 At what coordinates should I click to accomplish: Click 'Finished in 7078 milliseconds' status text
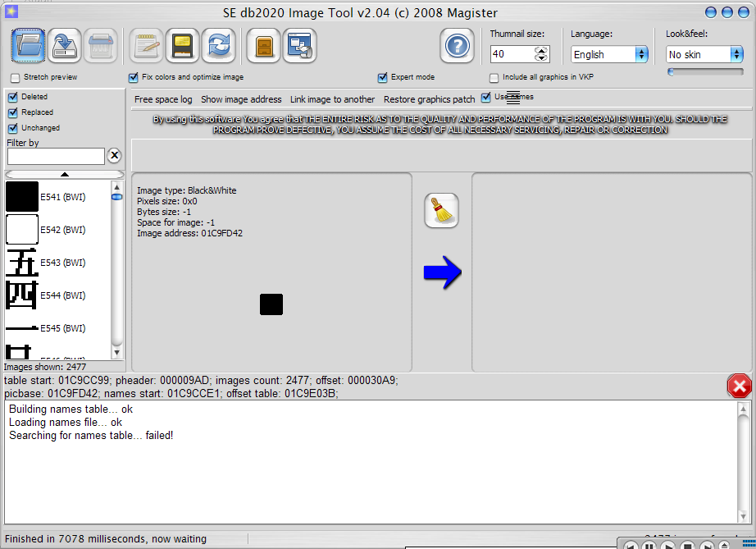(x=106, y=539)
